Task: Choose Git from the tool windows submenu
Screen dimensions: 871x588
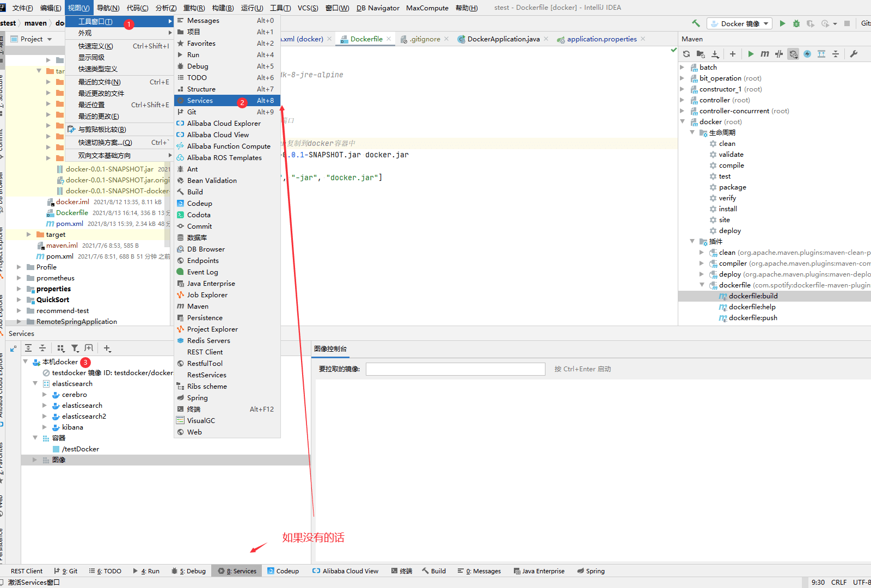Action: click(228, 112)
